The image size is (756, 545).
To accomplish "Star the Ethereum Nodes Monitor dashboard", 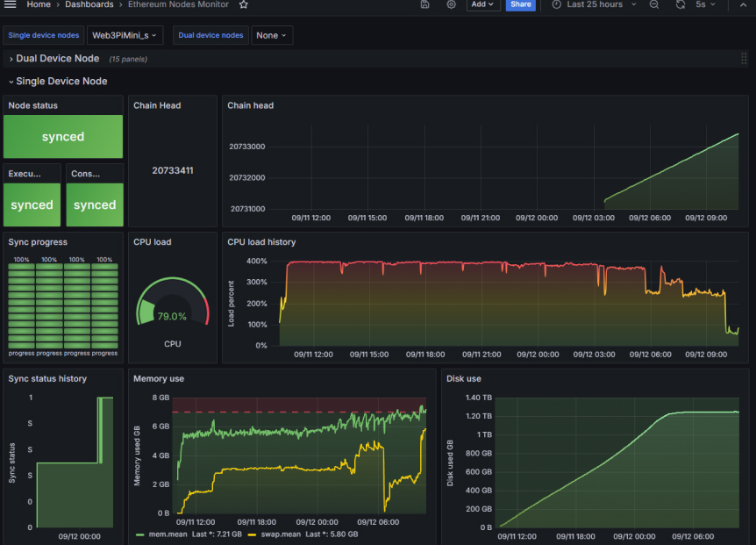I will 243,4.
